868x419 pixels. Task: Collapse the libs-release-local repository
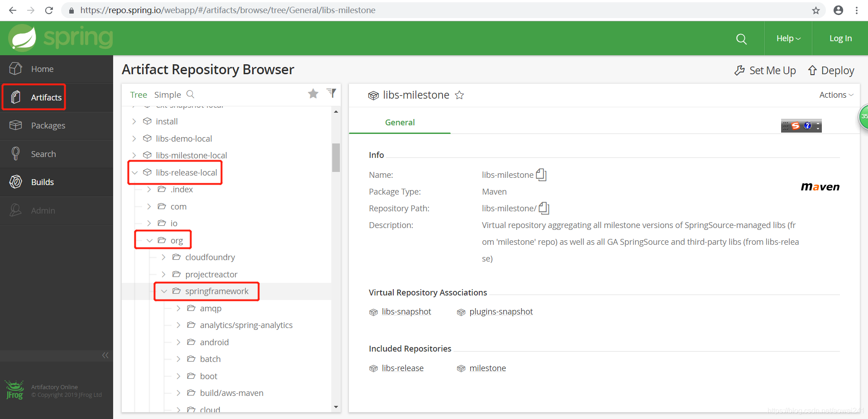coord(134,172)
